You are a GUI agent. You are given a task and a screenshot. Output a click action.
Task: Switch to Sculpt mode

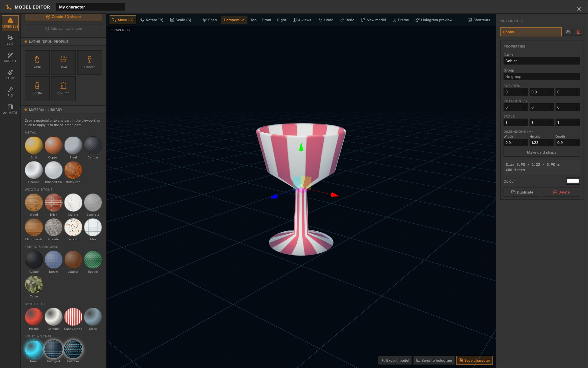tap(10, 57)
